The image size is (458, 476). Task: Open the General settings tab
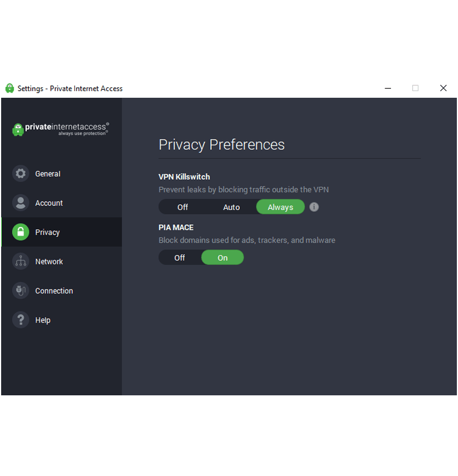62,174
